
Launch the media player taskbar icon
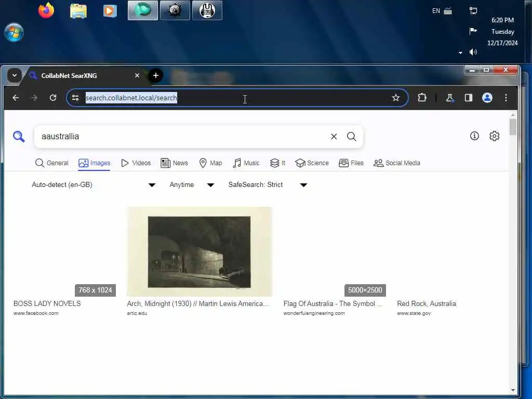click(110, 11)
